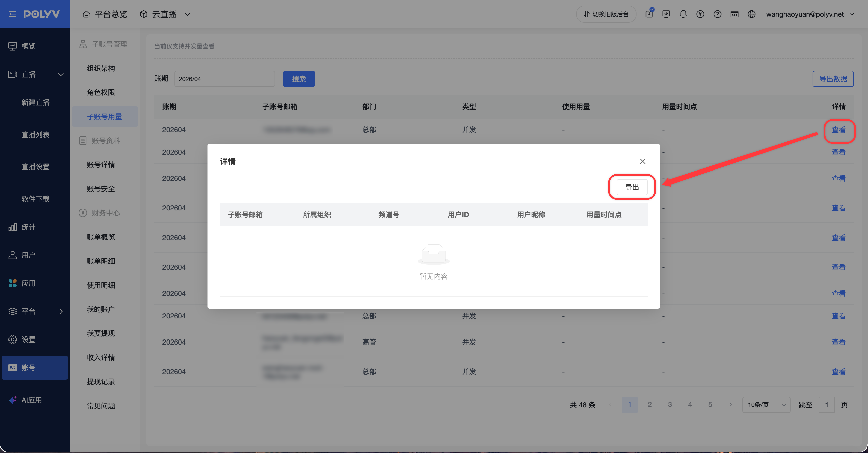This screenshot has width=868, height=453.
Task: Click the 应用 four-dot icon
Action: pos(13,284)
